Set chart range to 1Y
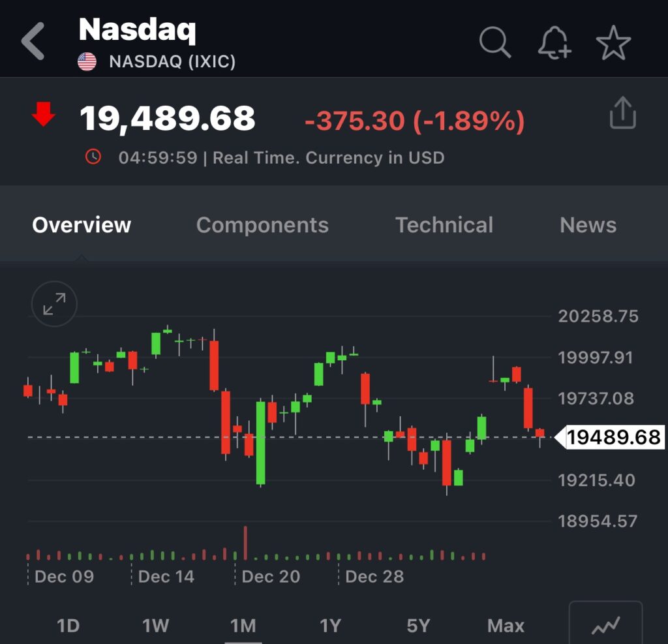Image resolution: width=668 pixels, height=644 pixels. point(330,626)
